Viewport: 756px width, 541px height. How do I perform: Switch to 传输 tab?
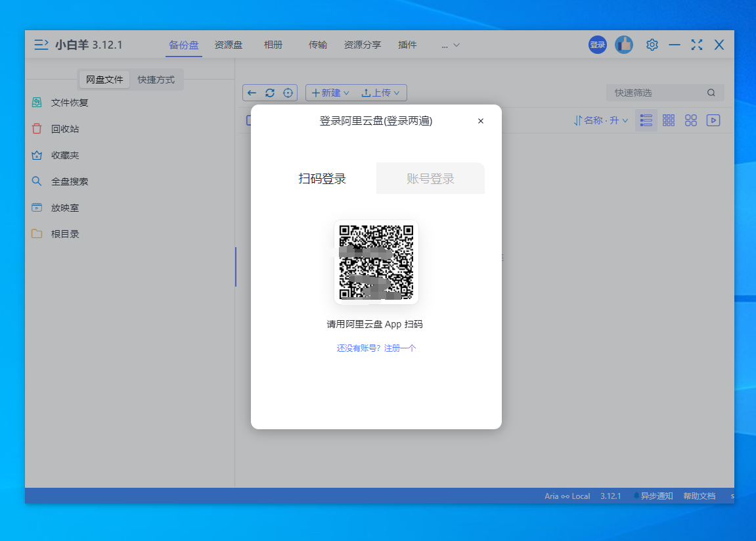click(x=318, y=45)
